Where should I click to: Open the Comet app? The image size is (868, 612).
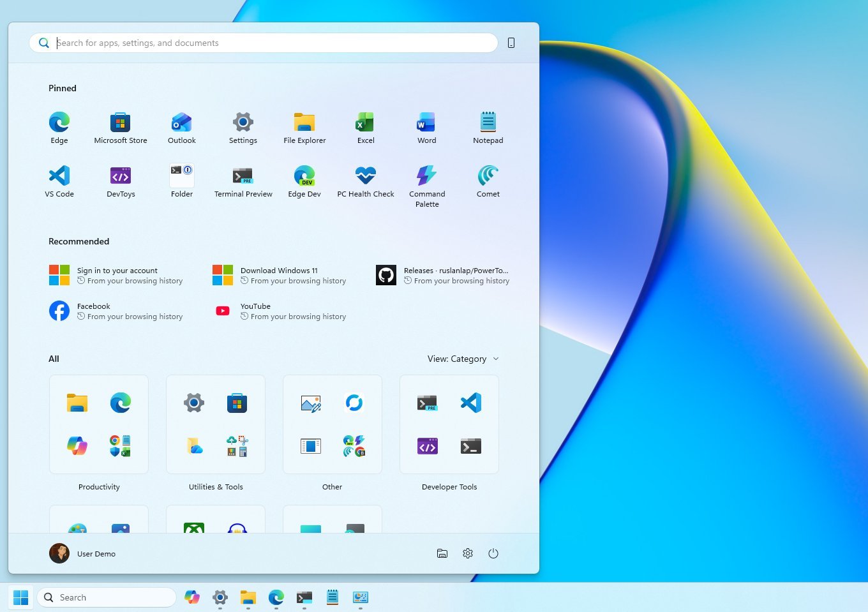[x=488, y=179]
